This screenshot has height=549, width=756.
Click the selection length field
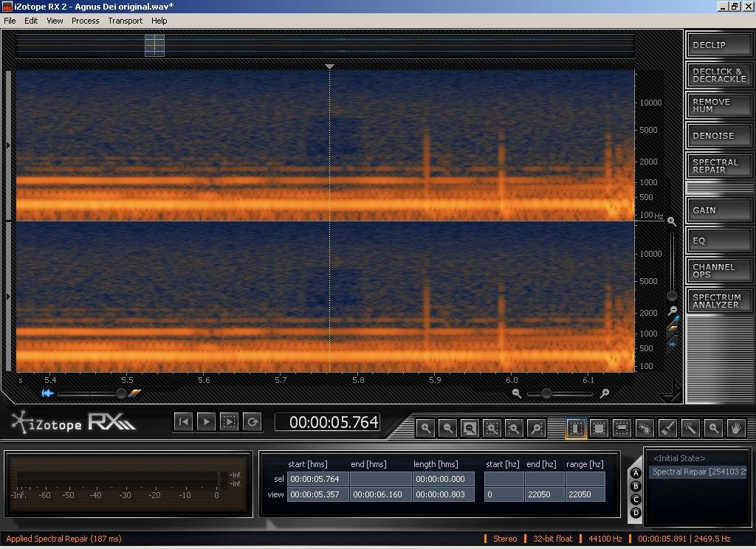444,479
